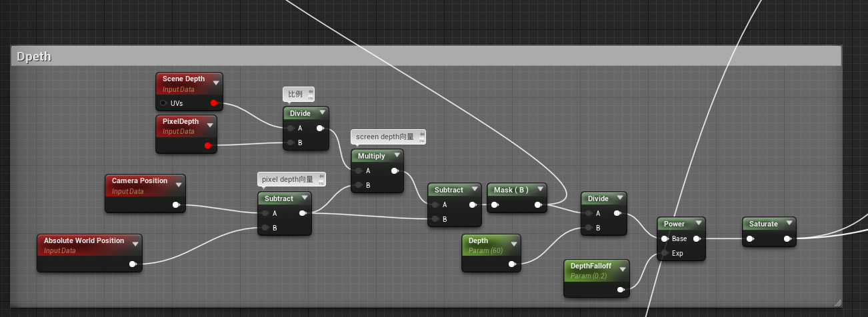The image size is (868, 317).
Task: Select the PixelDepth node title
Action: pos(181,121)
